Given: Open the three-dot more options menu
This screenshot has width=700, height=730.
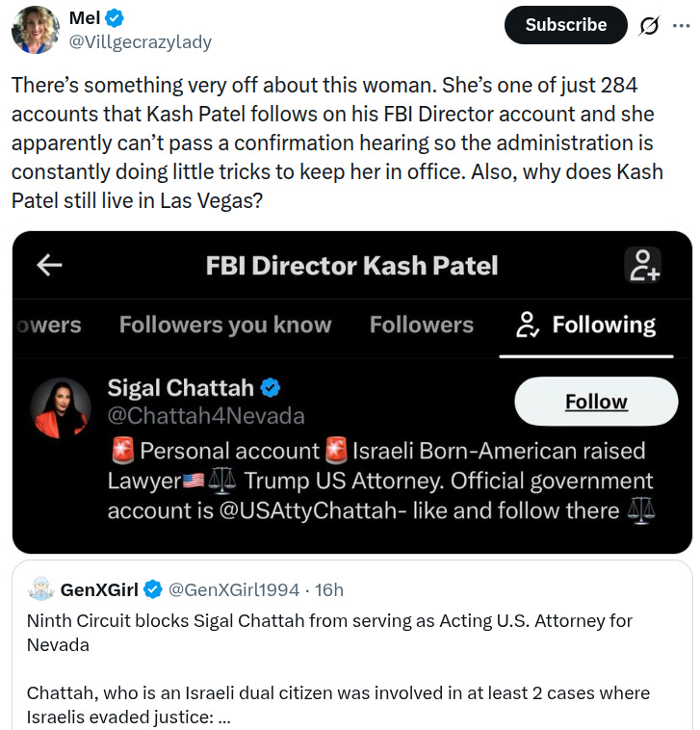Looking at the screenshot, I should 681,26.
